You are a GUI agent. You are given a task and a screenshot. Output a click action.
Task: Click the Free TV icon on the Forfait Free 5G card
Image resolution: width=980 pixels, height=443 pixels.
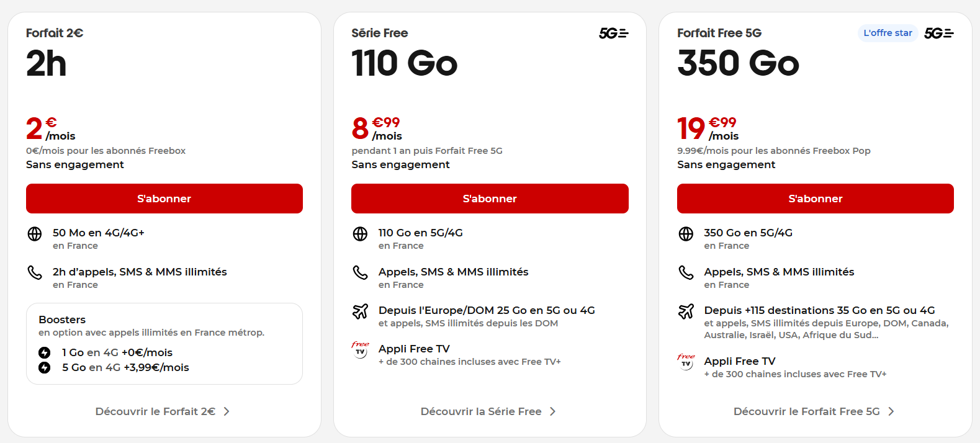(x=685, y=362)
